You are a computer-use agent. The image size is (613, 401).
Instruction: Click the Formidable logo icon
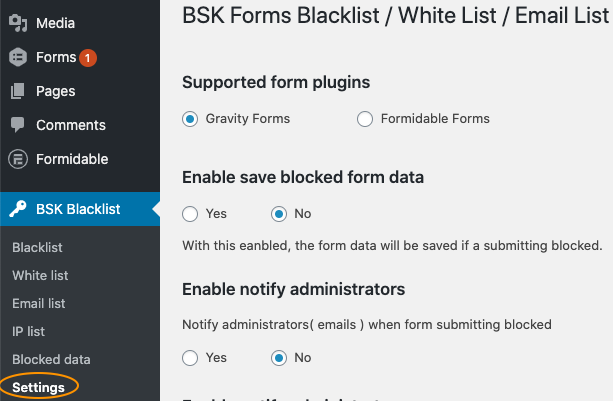(x=17, y=159)
